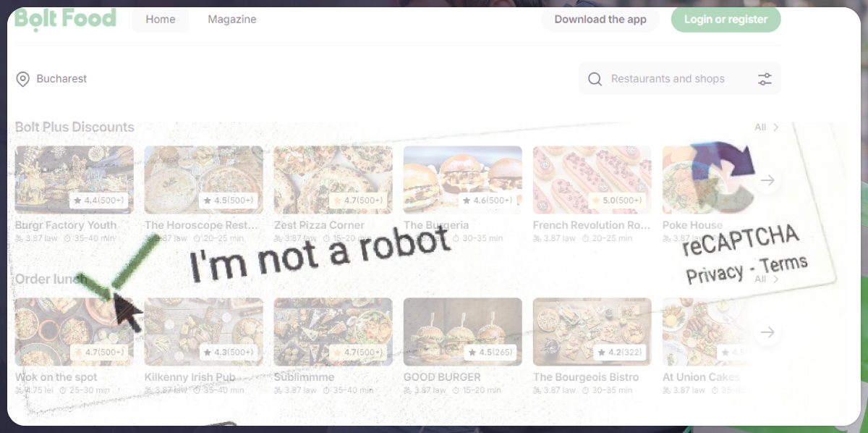The image size is (868, 433).
Task: Open The Bugeria burger photo
Action: pos(462,180)
